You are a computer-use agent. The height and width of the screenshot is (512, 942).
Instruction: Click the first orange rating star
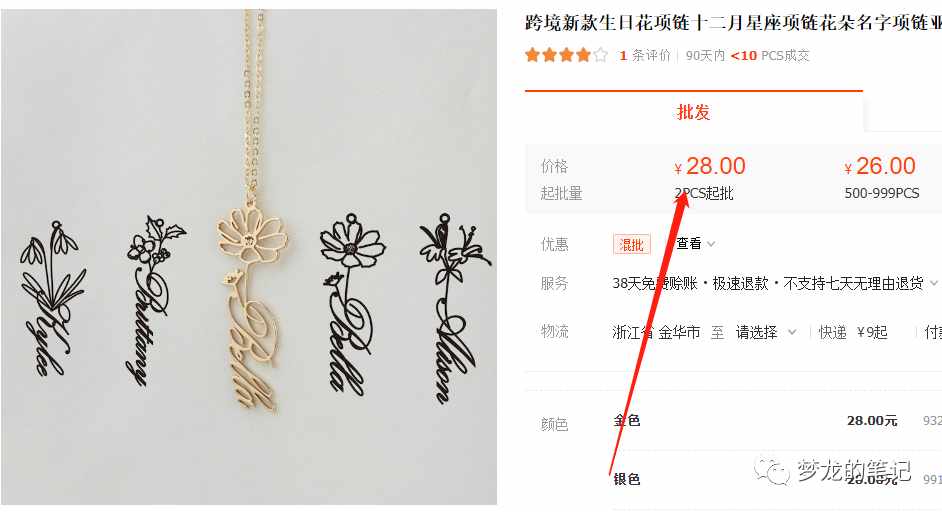(x=532, y=55)
